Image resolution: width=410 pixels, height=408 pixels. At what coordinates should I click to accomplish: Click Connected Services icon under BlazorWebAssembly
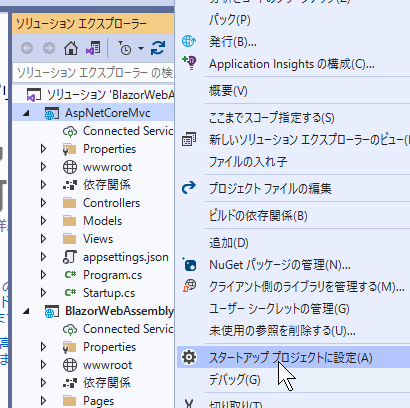click(70, 329)
